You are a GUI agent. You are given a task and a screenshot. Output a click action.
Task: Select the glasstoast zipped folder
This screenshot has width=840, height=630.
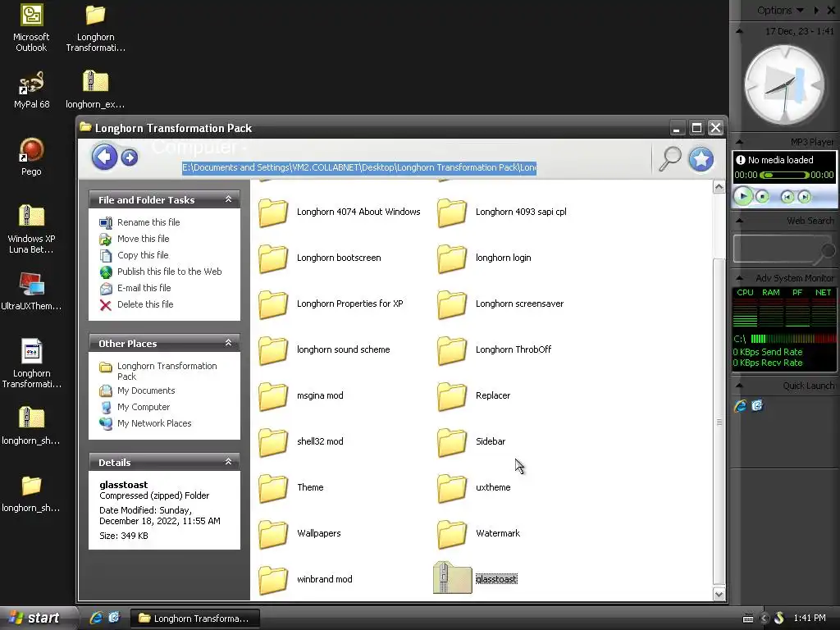pos(475,578)
